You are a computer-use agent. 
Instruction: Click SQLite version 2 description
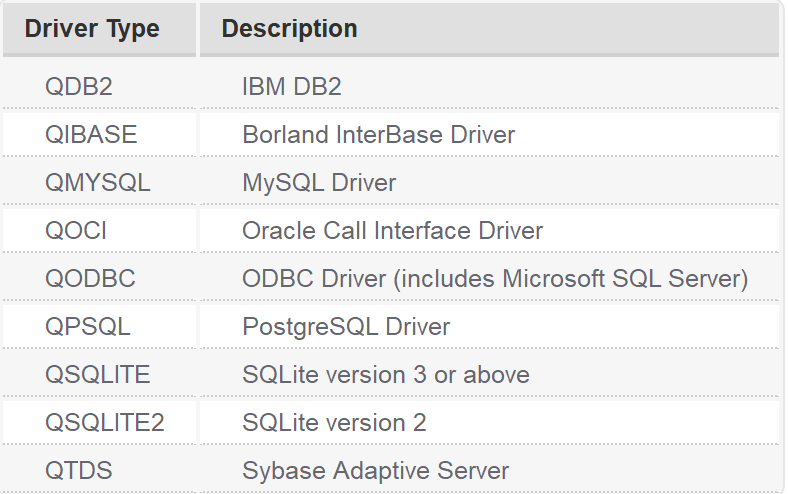pos(334,423)
